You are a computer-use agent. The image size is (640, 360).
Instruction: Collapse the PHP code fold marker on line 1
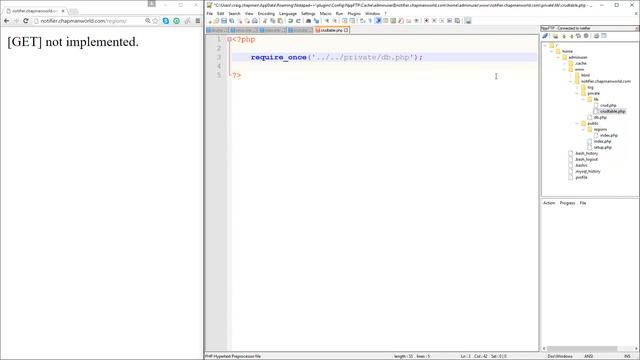(229, 39)
